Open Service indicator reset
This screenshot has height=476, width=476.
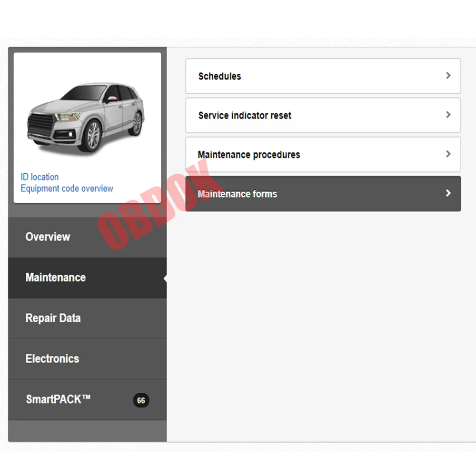coord(323,115)
